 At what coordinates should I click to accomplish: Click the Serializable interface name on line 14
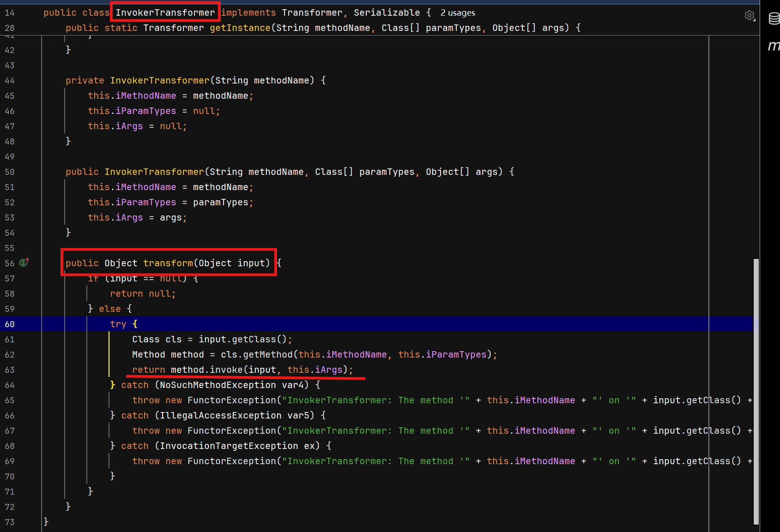tap(387, 13)
